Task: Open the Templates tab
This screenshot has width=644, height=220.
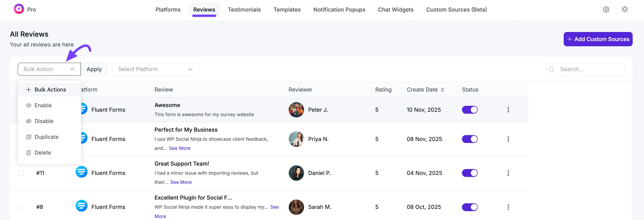Action: click(x=287, y=10)
